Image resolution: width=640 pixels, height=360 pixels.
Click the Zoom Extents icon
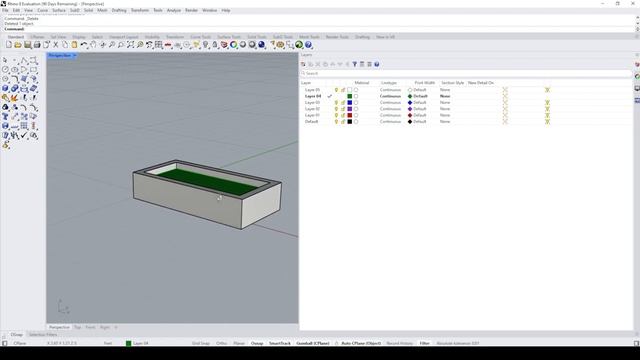tap(130, 45)
